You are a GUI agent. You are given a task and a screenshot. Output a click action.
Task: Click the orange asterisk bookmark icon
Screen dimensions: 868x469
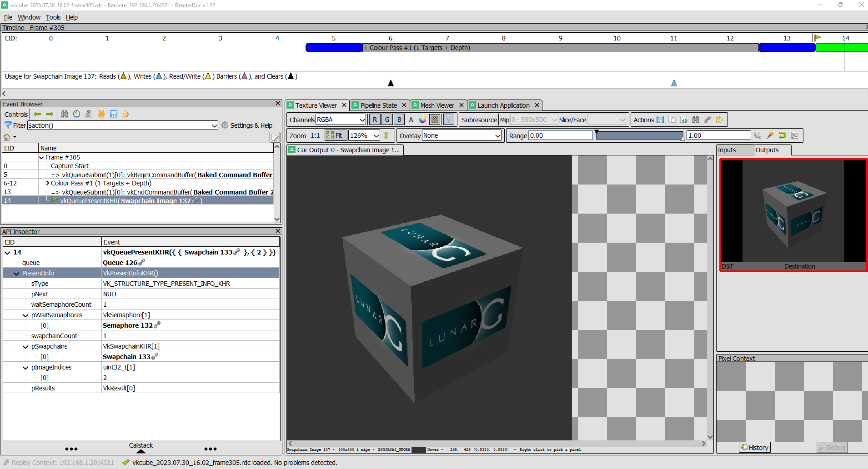point(101,114)
